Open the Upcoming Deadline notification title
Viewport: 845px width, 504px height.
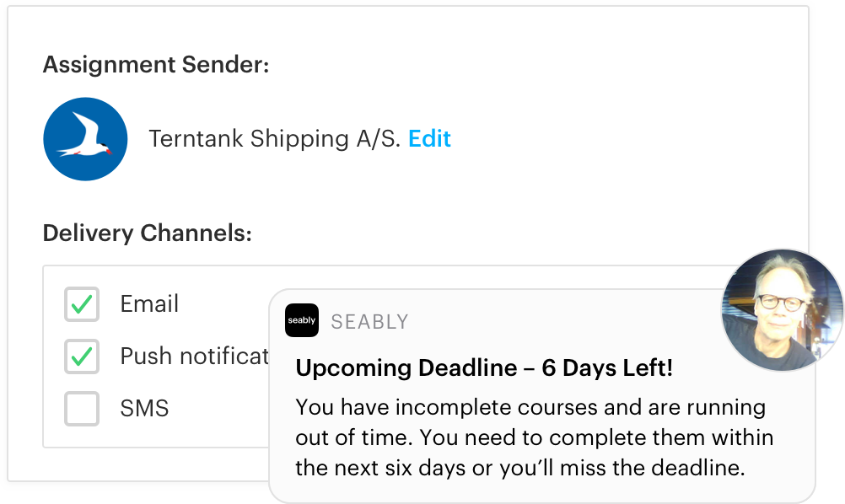click(x=483, y=368)
